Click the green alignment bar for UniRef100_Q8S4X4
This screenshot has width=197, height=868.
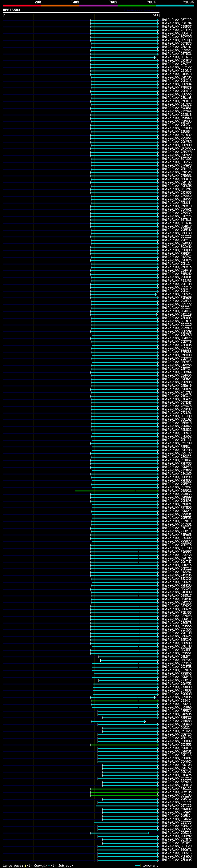[125, 700]
